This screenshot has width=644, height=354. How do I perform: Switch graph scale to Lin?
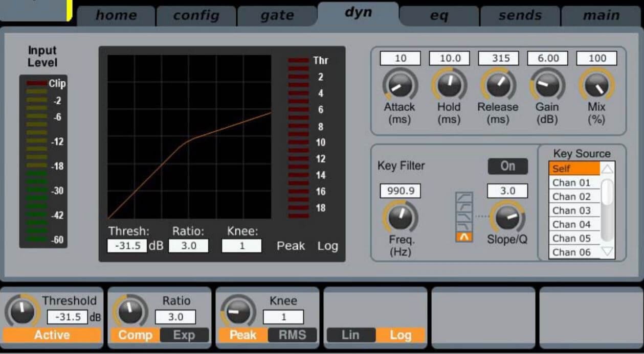[350, 335]
